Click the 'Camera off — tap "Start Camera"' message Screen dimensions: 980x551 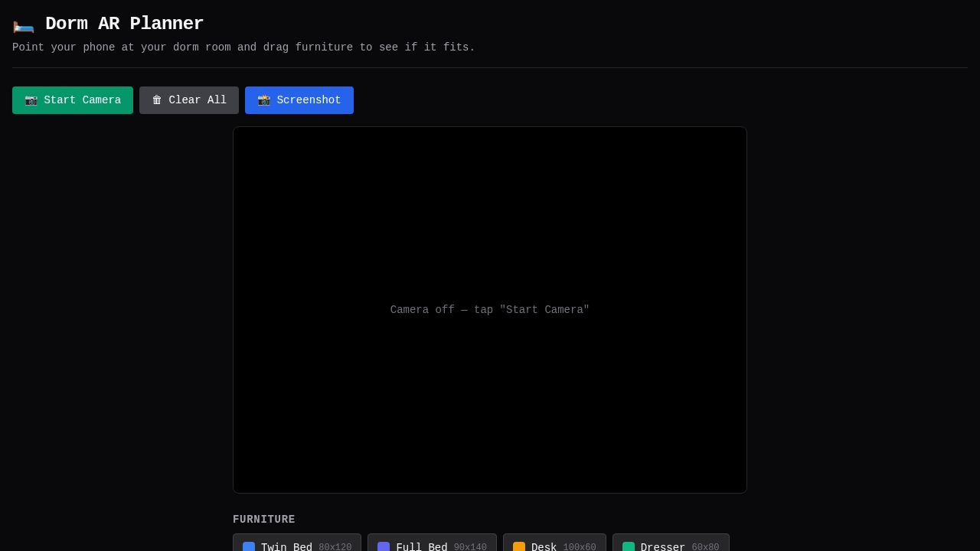[490, 310]
